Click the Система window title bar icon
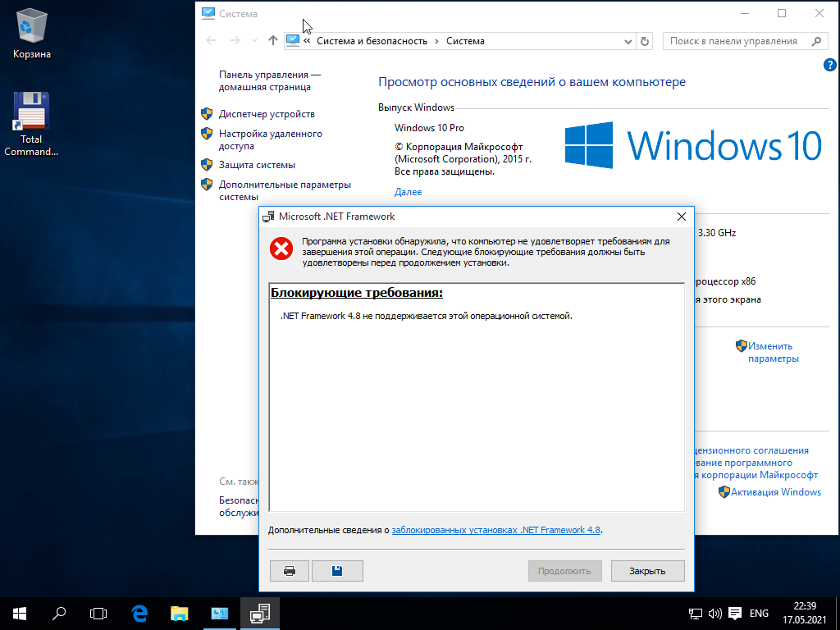 tap(208, 13)
